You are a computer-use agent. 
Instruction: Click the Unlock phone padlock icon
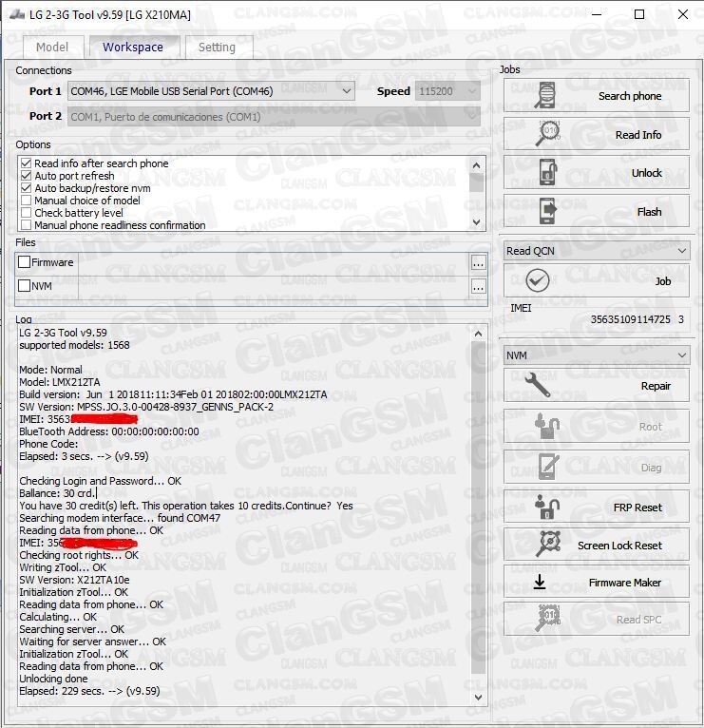pyautogui.click(x=547, y=172)
